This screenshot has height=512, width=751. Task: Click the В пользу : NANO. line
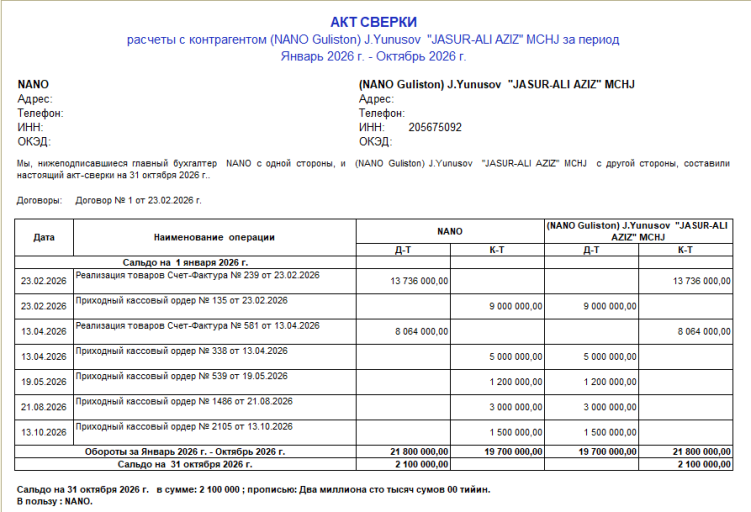pos(55,501)
